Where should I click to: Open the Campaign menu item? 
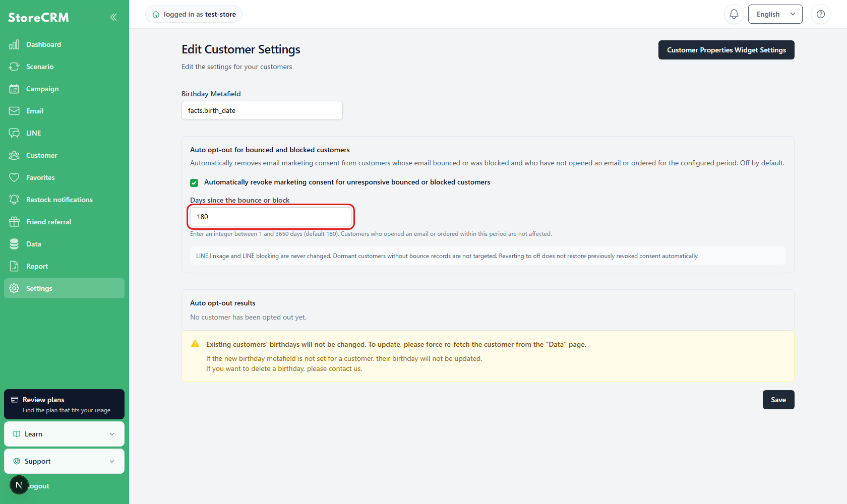tap(65, 89)
